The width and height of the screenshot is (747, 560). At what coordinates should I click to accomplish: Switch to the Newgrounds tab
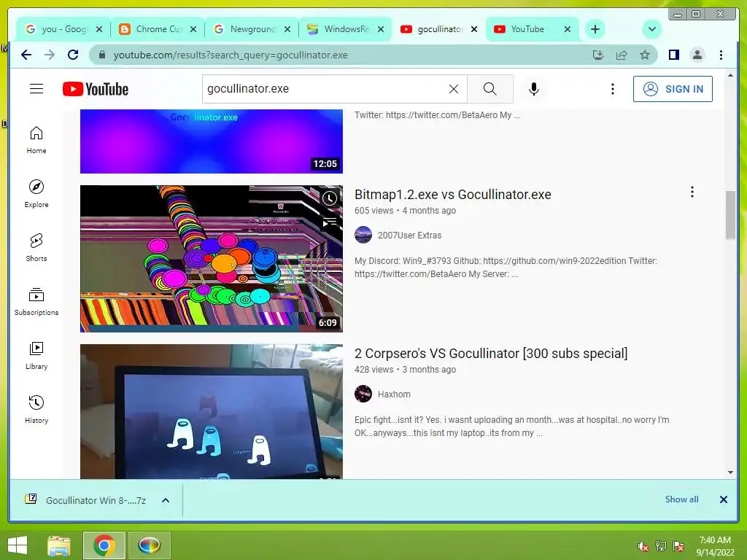tap(252, 29)
